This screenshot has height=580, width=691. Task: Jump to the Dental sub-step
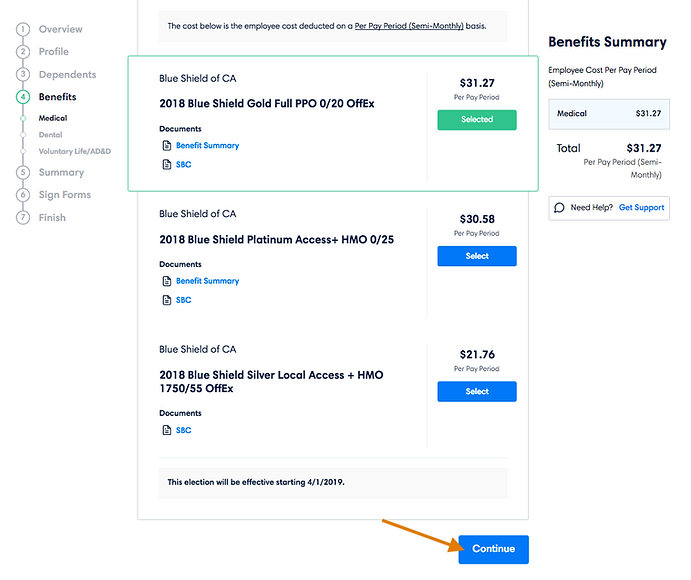pos(50,135)
